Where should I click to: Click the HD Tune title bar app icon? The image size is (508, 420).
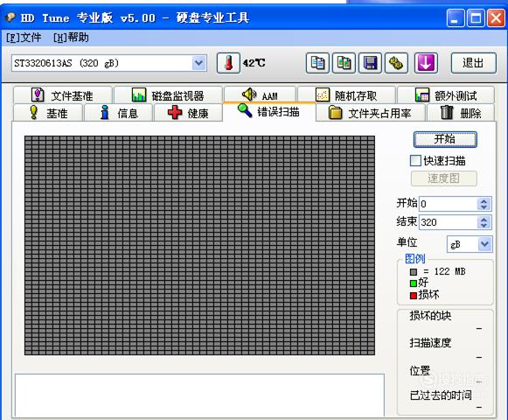pos(10,17)
